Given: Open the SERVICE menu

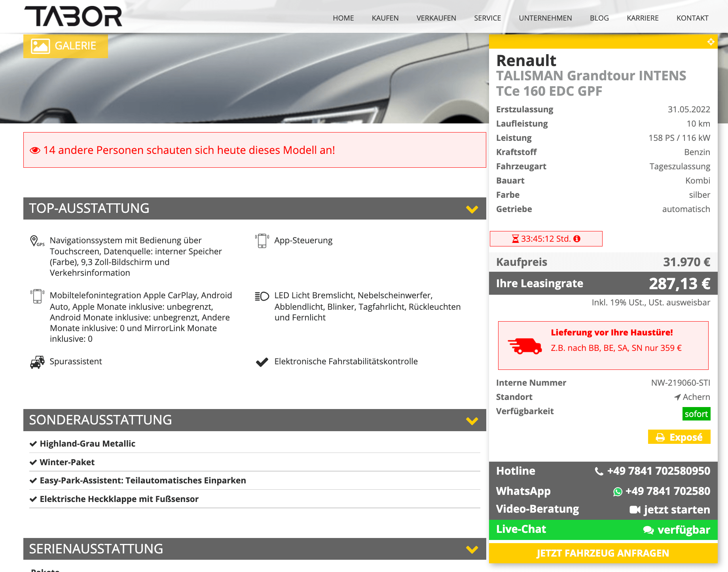Looking at the screenshot, I should pos(487,18).
